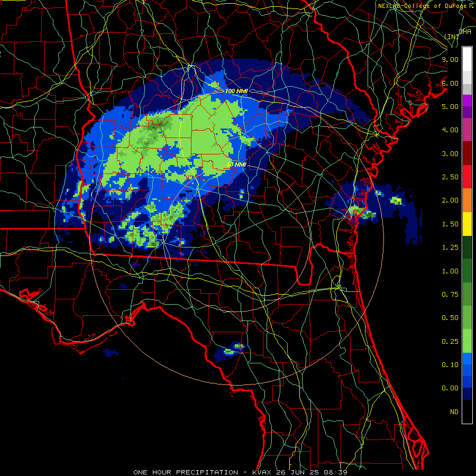Select the 1.25 legend value
The height and width of the screenshot is (476, 476).
(450, 248)
